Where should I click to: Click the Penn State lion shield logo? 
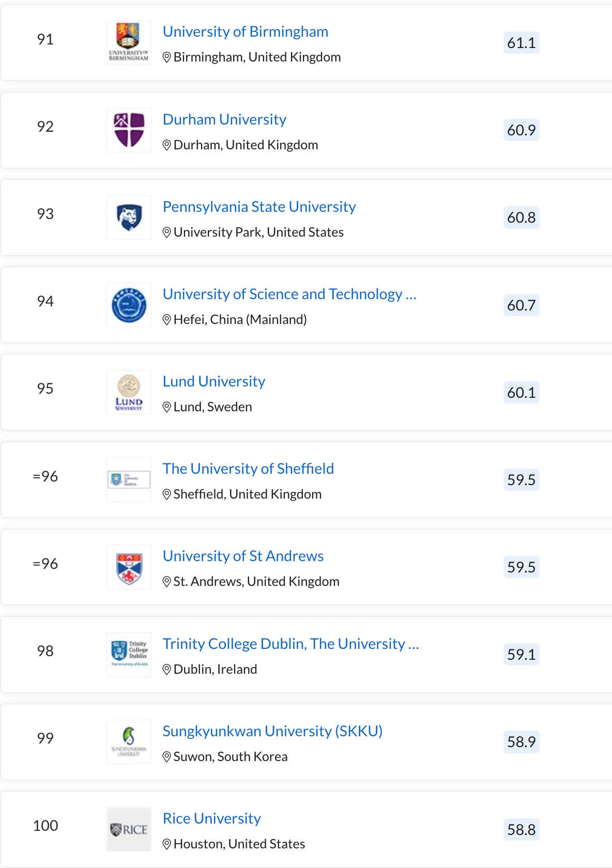click(129, 218)
